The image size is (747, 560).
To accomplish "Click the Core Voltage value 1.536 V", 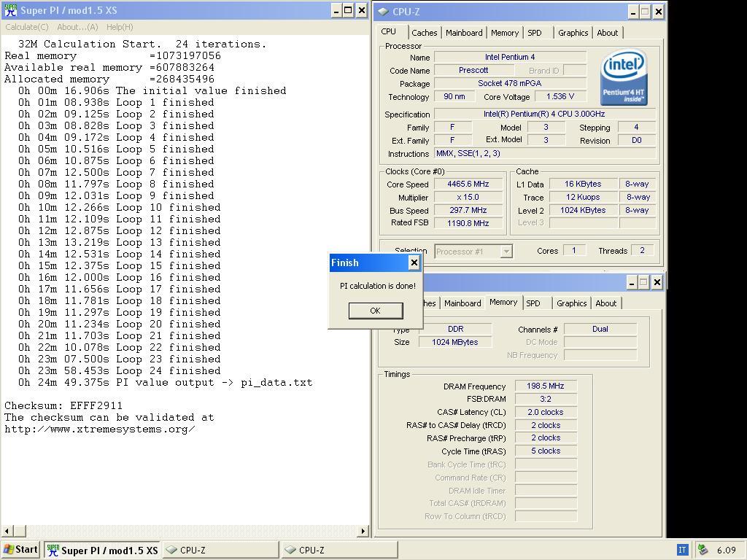I will click(x=560, y=96).
